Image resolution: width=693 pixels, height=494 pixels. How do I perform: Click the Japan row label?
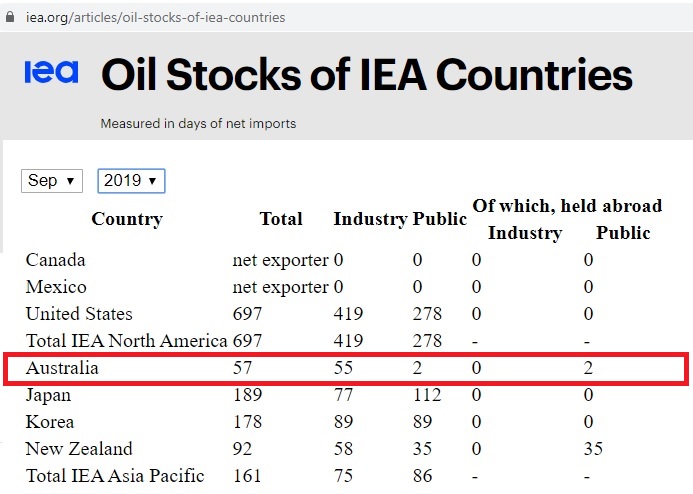coord(48,395)
